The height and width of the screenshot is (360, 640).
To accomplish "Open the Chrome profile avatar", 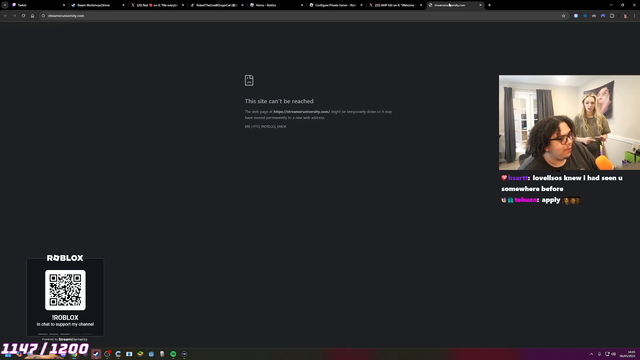I will pos(625,16).
